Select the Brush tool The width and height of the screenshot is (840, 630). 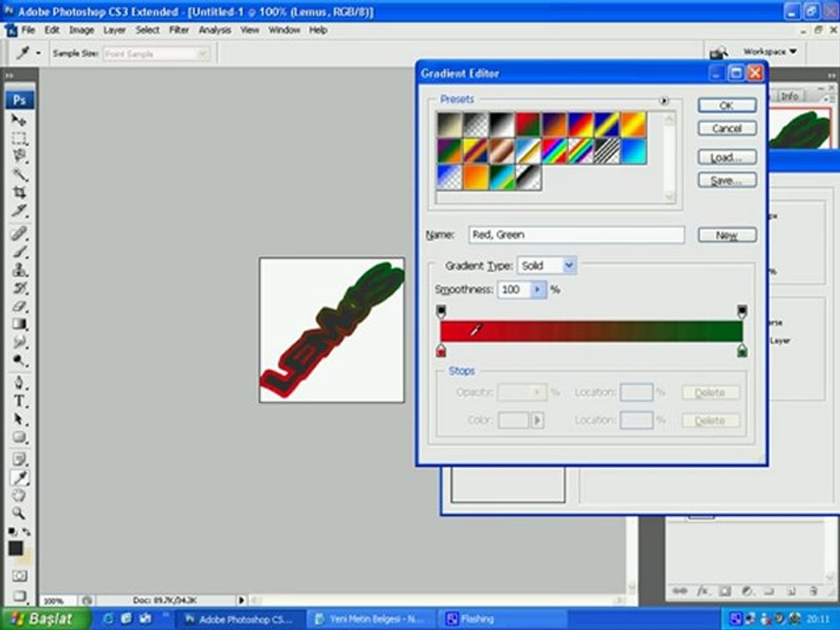coord(19,251)
